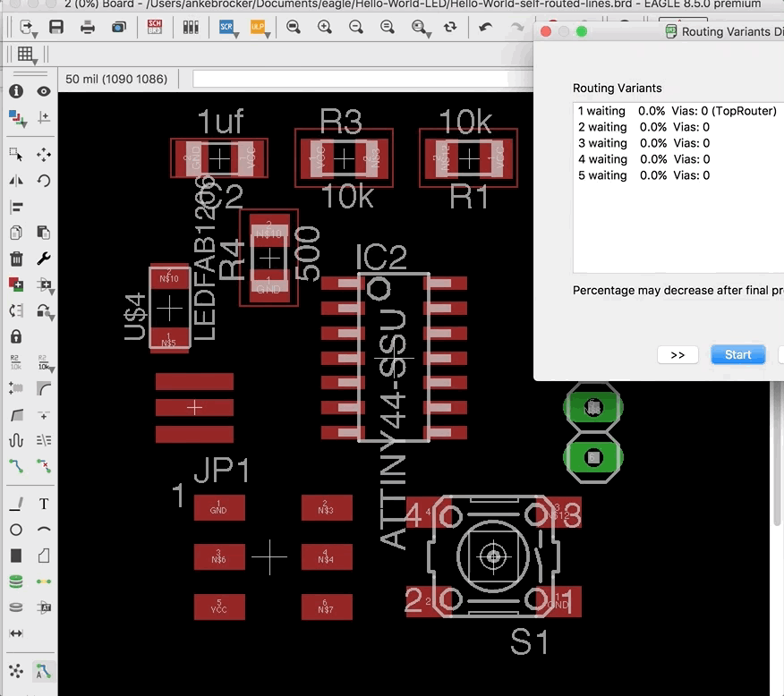
Task: Select the Dimension tool
Action: 16,633
